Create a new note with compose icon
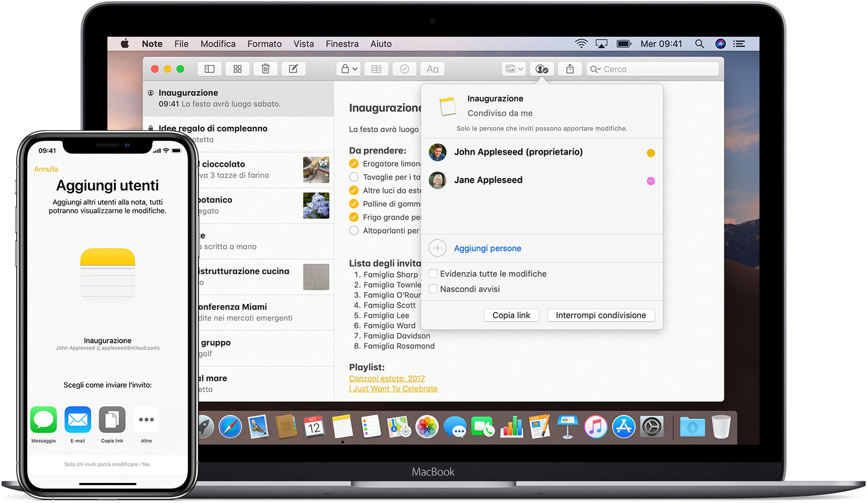Viewport: 868px width, 503px height. (x=293, y=69)
